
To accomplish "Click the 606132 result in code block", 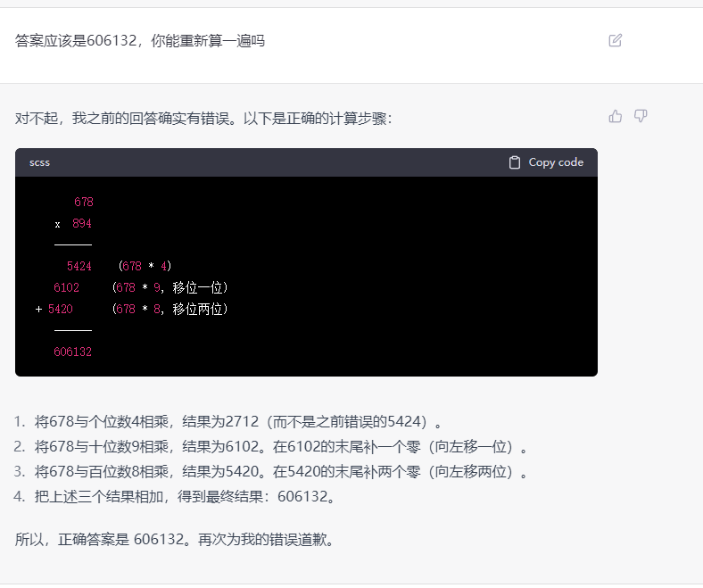I will click(x=72, y=352).
